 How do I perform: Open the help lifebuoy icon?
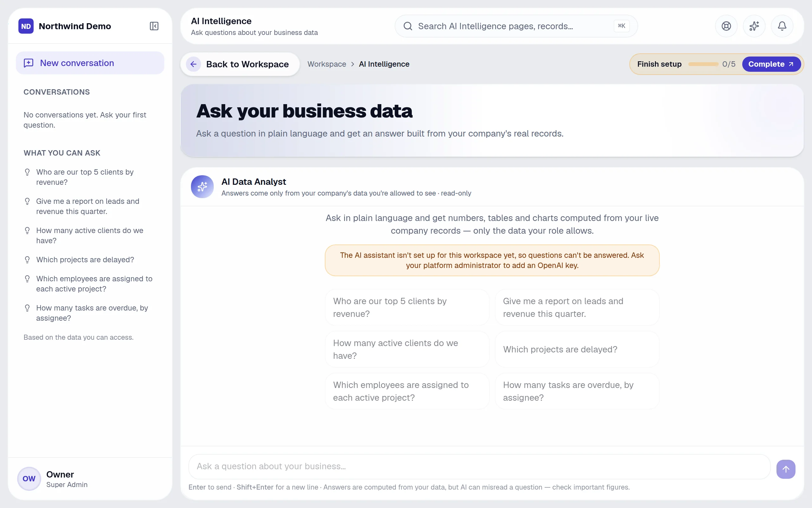pos(726,26)
